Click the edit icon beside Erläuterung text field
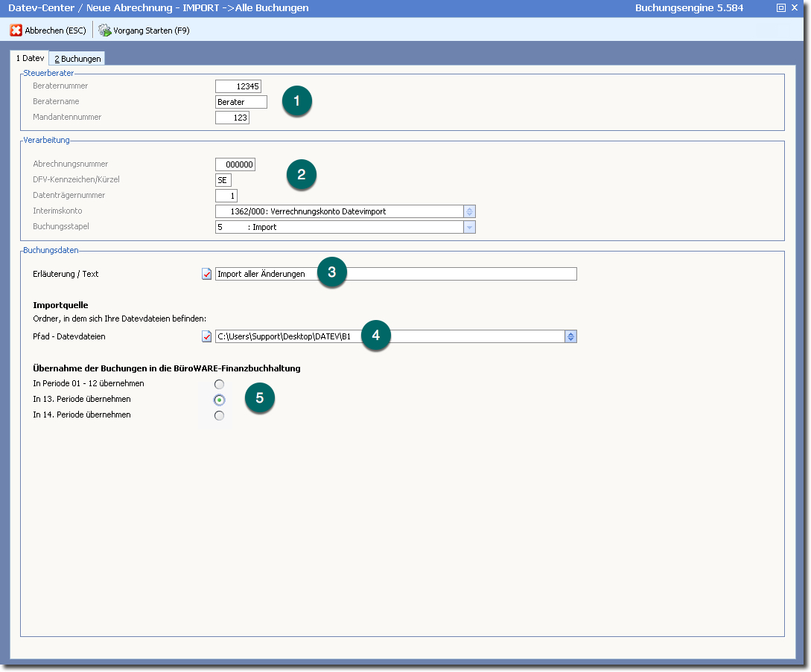 [x=207, y=274]
